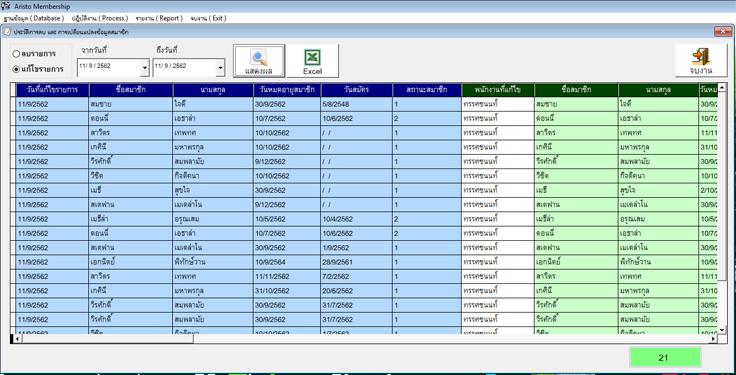
Task: Select ทรรศชนนท์ employee cell in สมชาย row
Action: pos(498,104)
